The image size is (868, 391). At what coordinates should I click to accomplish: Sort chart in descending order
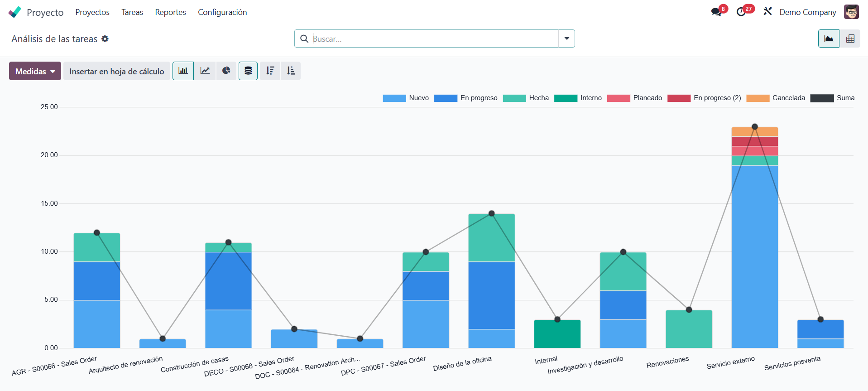(270, 71)
